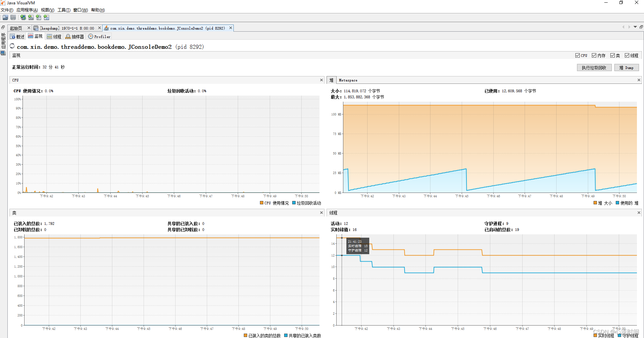Image resolution: width=644 pixels, height=338 pixels.
Task: Click the blue 垃圾回收活动 legend swatch
Action: pyautogui.click(x=294, y=203)
